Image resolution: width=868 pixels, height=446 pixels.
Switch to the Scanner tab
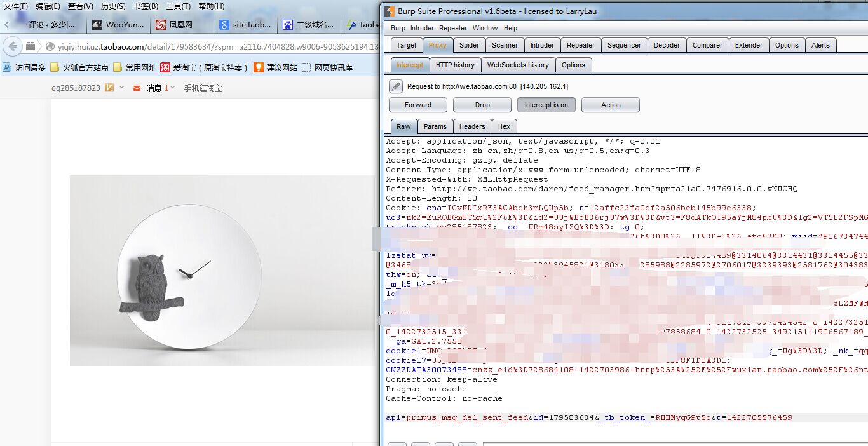(x=505, y=45)
